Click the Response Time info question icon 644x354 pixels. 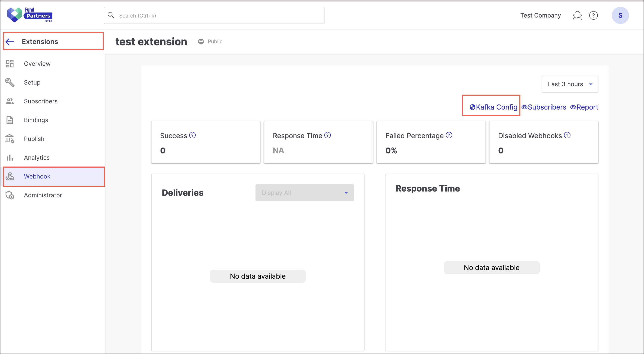click(327, 135)
